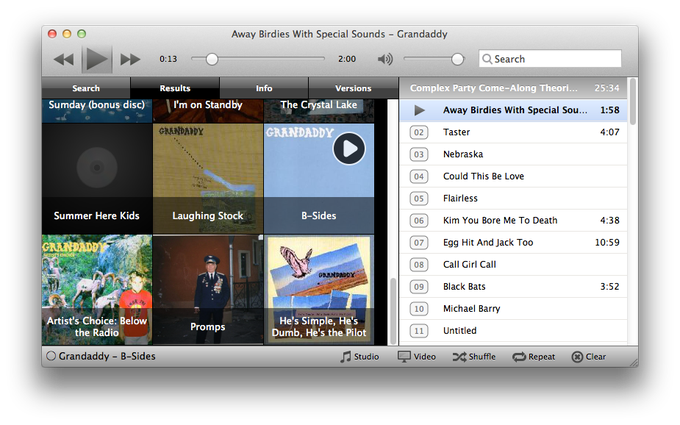Click the Complex Party Come-Along playlist header
The height and width of the screenshot is (425, 680).
[x=513, y=88]
